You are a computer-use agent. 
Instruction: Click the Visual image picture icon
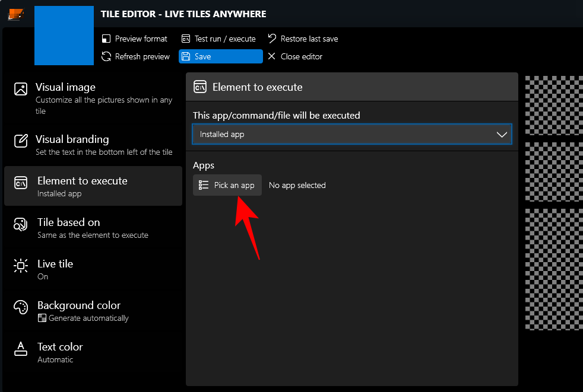click(x=21, y=90)
